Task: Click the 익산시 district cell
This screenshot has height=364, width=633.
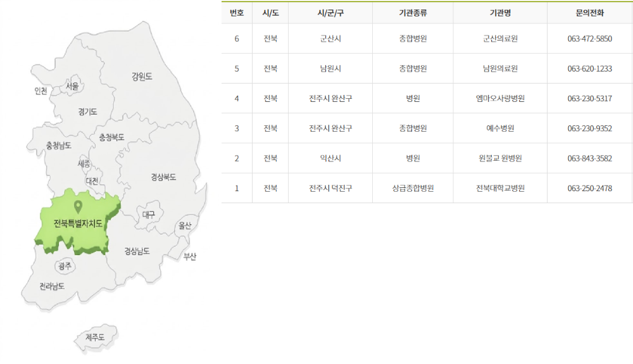Action: pos(330,158)
